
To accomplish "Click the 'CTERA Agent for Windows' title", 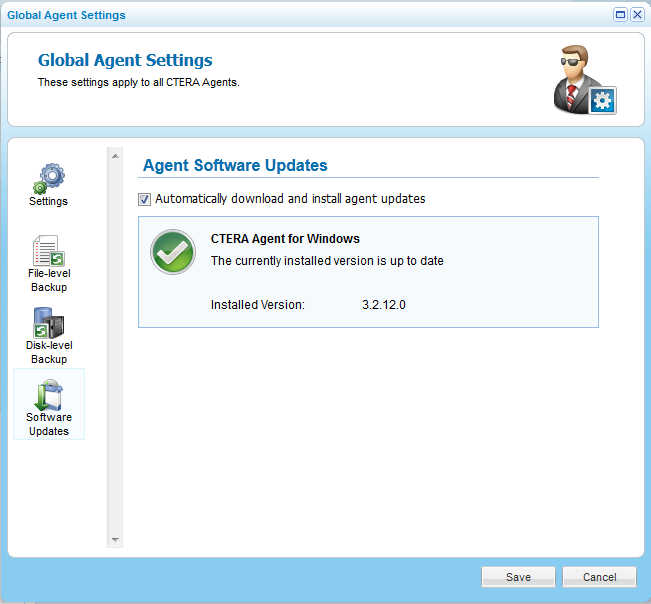I will (x=285, y=239).
